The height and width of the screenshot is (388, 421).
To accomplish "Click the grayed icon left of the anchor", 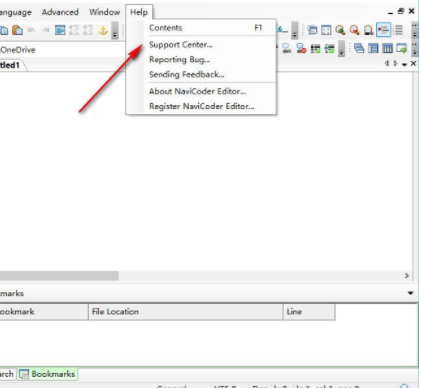I will [88, 30].
